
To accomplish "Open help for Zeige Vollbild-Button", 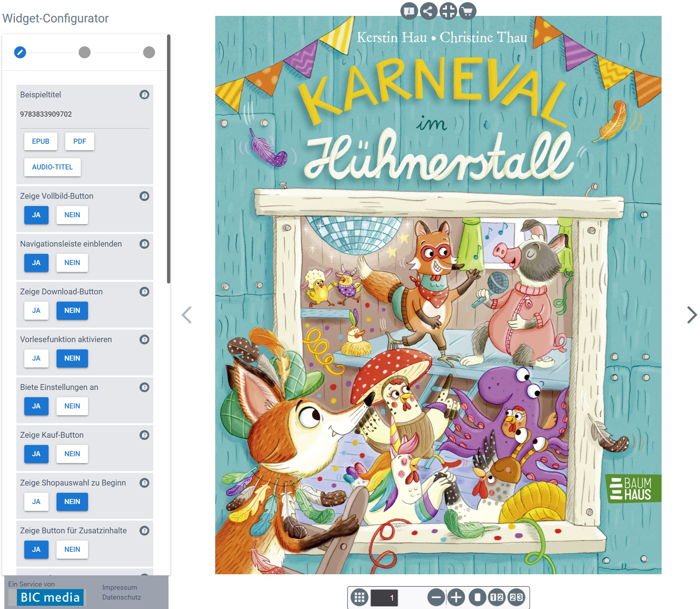I will point(144,196).
